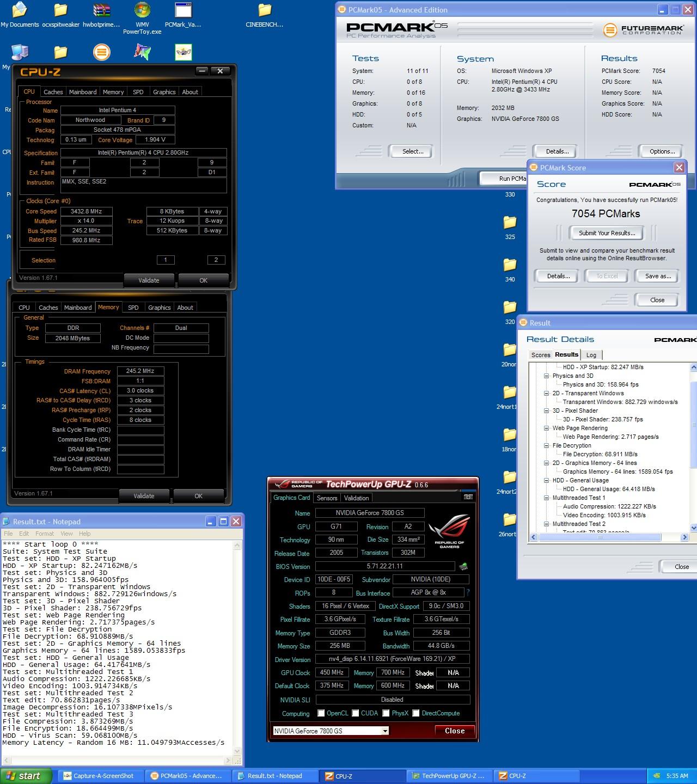Open Format menu in Notepad

pos(45,534)
